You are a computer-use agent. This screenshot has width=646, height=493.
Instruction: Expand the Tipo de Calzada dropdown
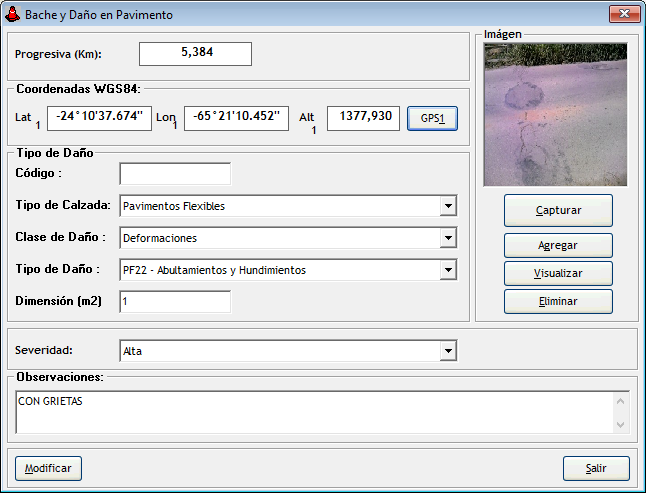[447, 207]
